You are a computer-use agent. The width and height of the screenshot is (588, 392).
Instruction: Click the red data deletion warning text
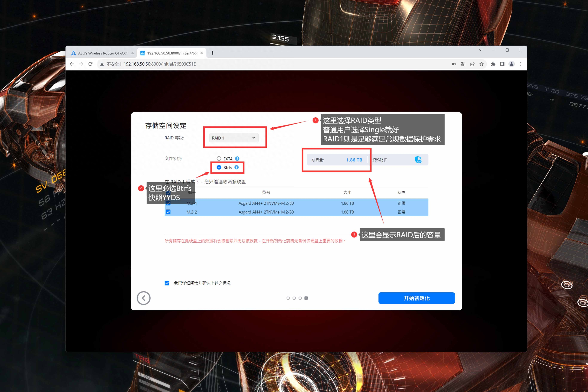click(x=255, y=241)
